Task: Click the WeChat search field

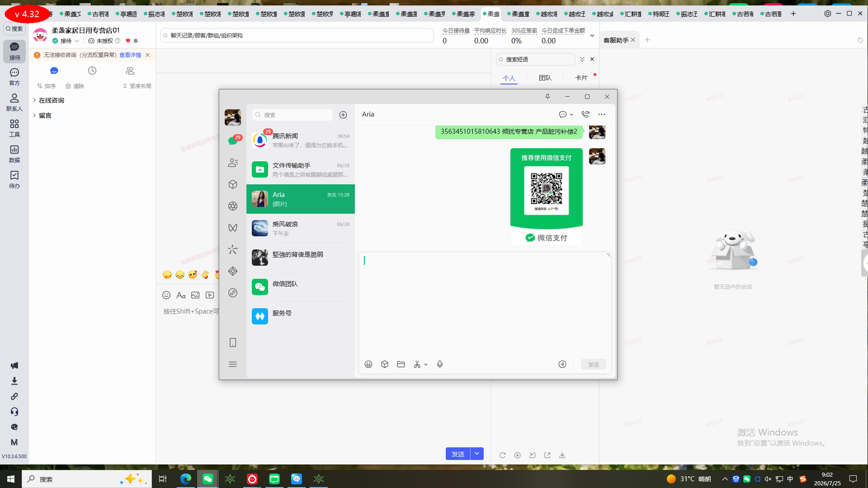Action: tap(292, 115)
